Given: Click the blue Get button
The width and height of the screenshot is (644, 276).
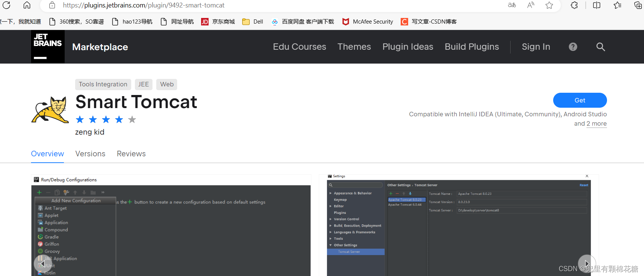Looking at the screenshot, I should point(580,100).
